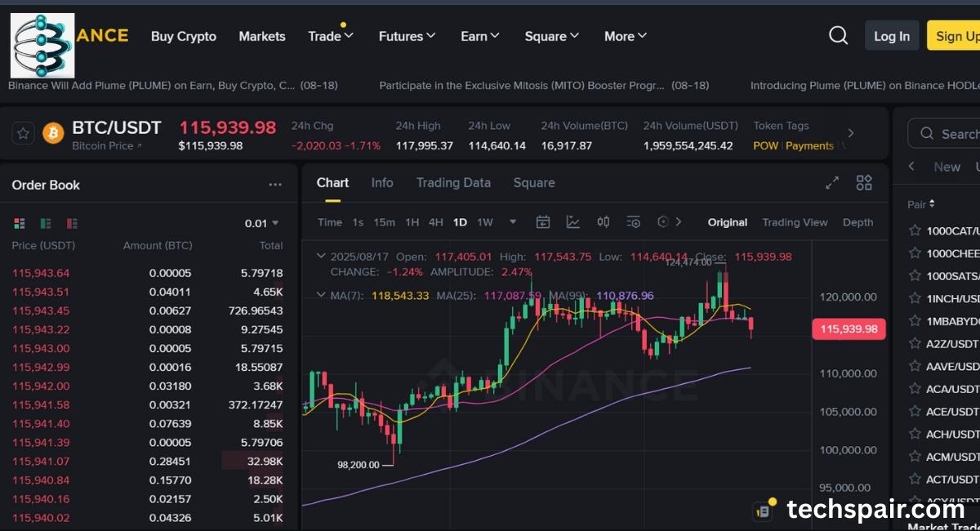
Task: Toggle favorite on the AAVE/USDT pair
Action: [x=915, y=366]
